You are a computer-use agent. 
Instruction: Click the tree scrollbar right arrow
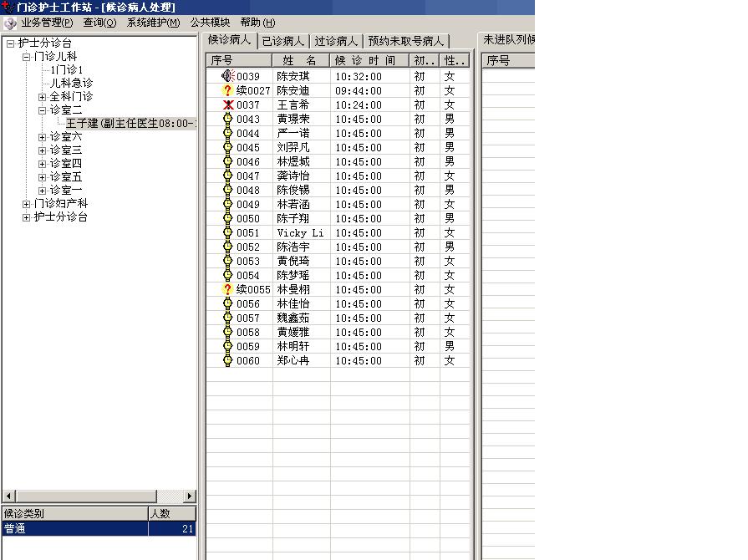pos(190,496)
